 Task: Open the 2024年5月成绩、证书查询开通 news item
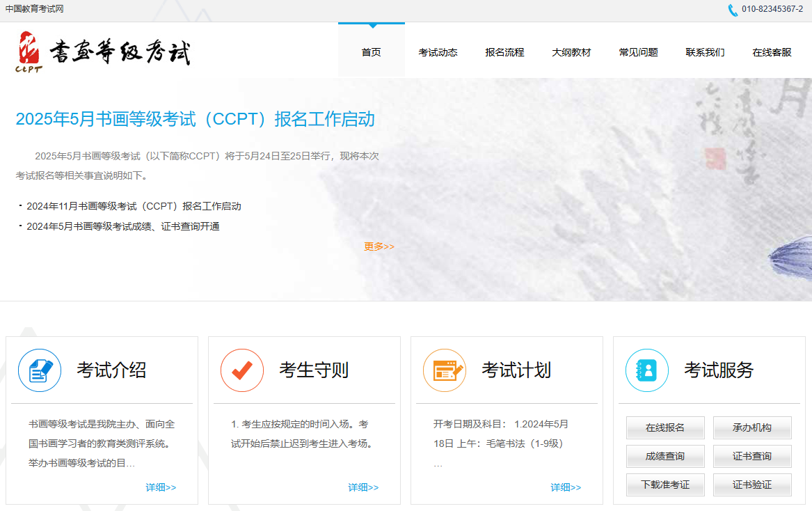pos(123,226)
